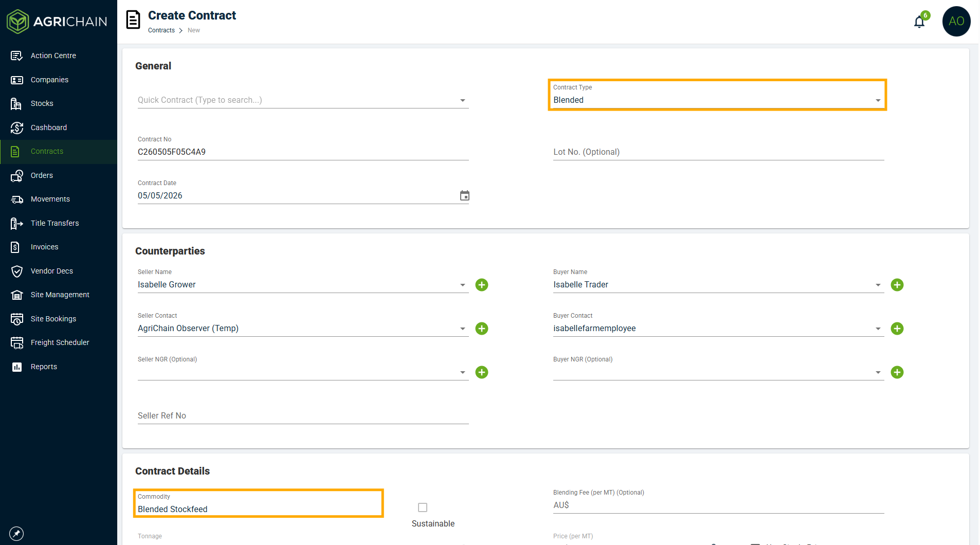This screenshot has width=980, height=545.
Task: Focus the Seller Ref No field
Action: click(x=303, y=416)
